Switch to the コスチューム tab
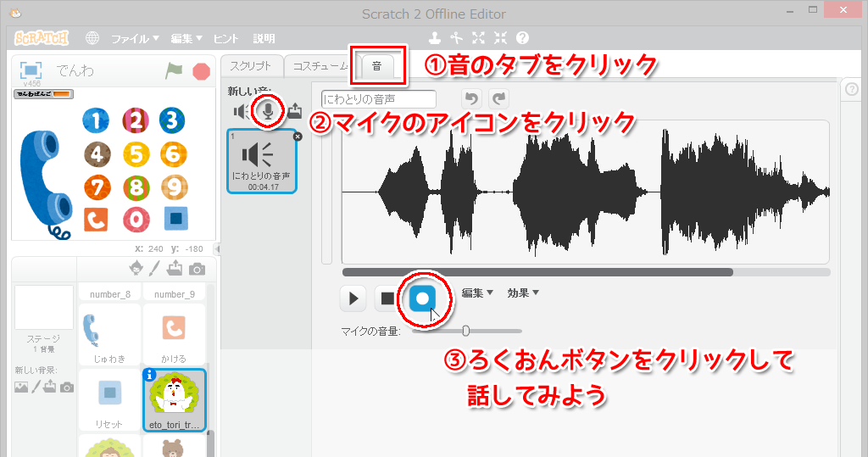868x457 pixels. tap(320, 66)
